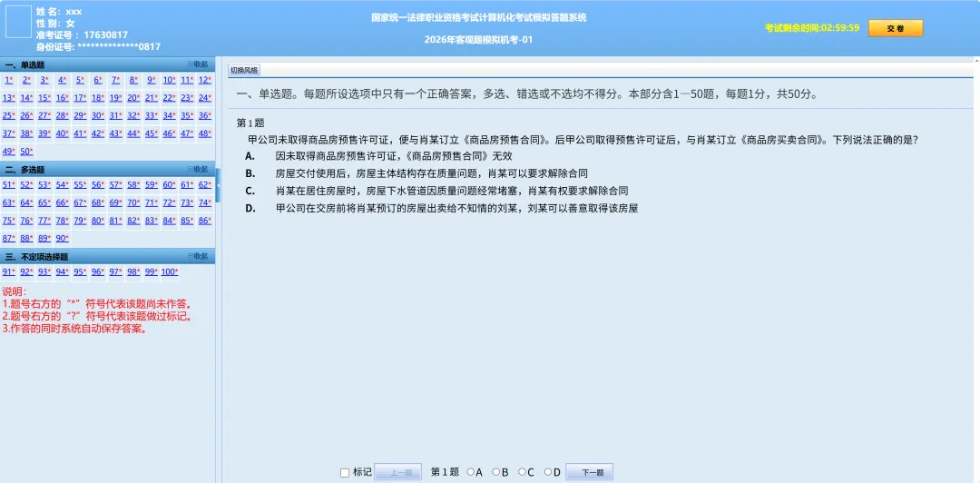This screenshot has height=483, width=980.
Task: Jump to question 90
Action: (x=63, y=238)
